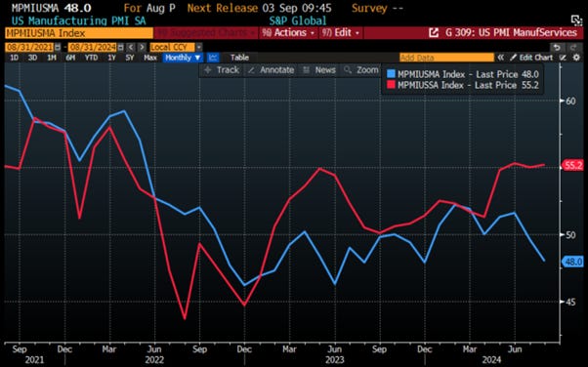This screenshot has height=367, width=588.
Task: Click the redo arrow icon
Action: point(573,47)
